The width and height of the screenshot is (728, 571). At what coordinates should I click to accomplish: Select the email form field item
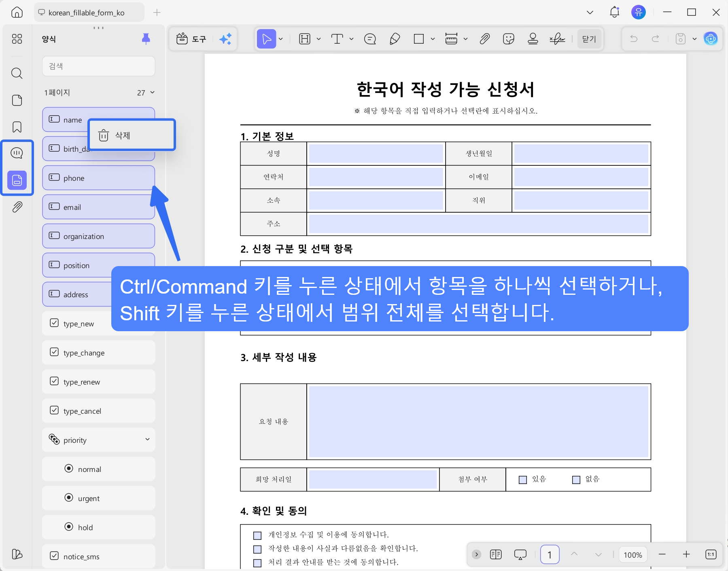coord(98,207)
